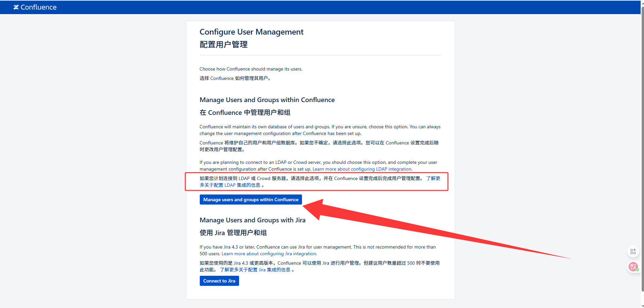Click the Configure User Management heading

(251, 32)
